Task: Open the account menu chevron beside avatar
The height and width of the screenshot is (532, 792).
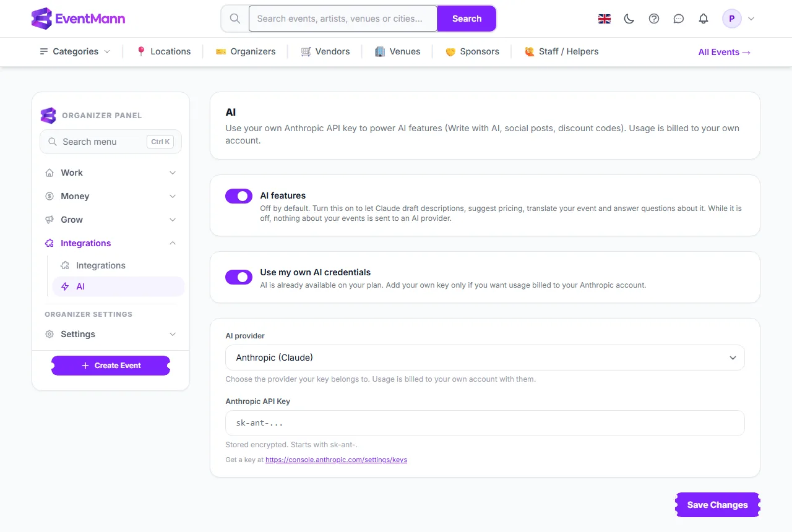Action: coord(751,19)
